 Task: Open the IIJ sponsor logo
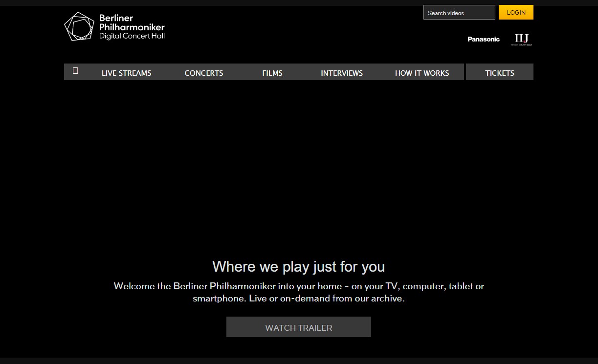point(521,39)
